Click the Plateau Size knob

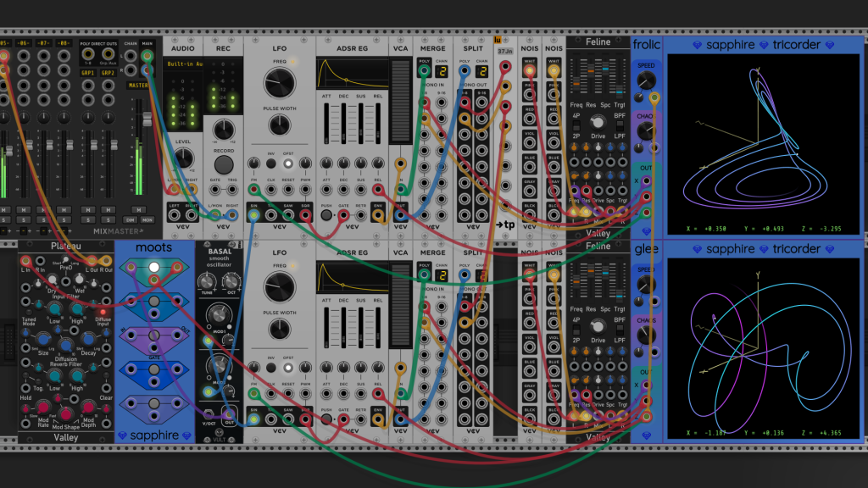(43, 339)
